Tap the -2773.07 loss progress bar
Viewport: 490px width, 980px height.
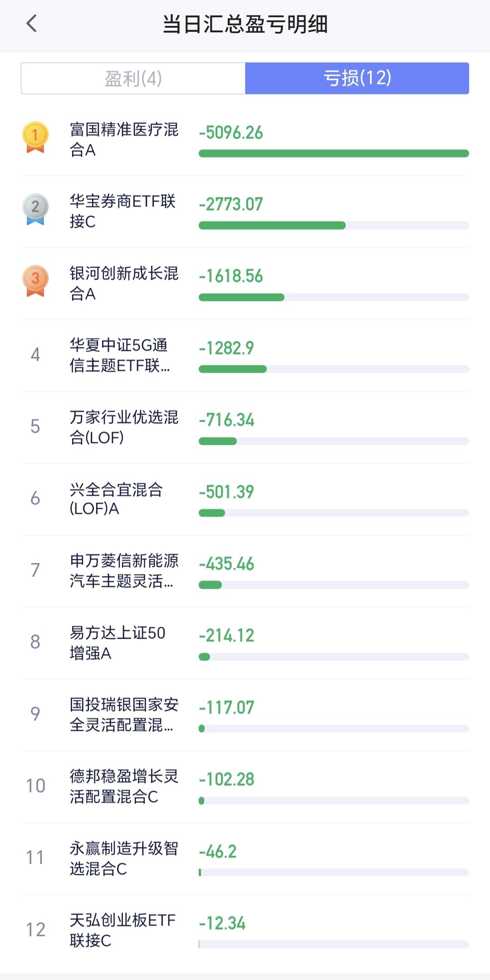coord(334,226)
